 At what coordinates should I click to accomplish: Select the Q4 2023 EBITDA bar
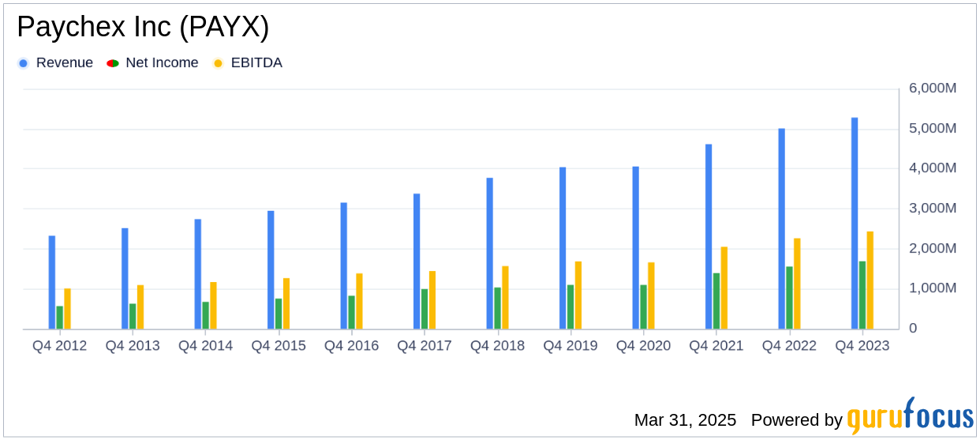[870, 280]
